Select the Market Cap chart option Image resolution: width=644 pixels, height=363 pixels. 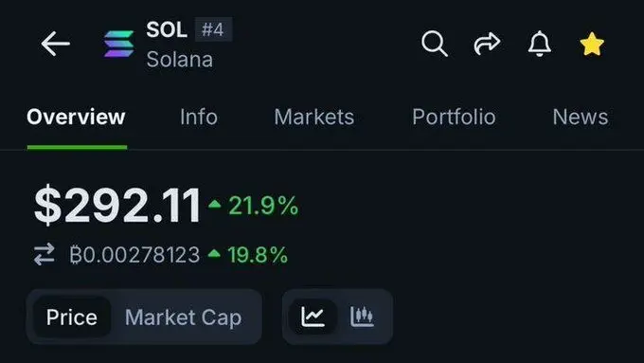coord(183,318)
